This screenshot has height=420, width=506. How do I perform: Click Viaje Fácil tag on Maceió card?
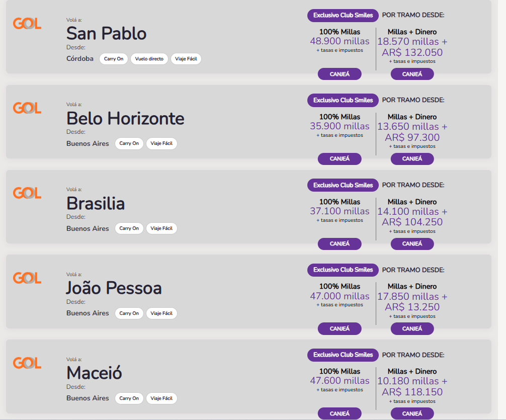(x=161, y=398)
